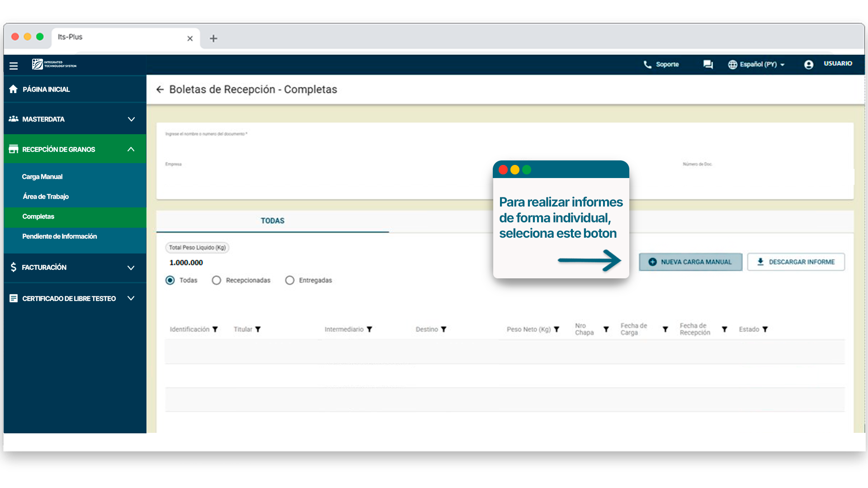The width and height of the screenshot is (868, 488).
Task: Choose the Entregadas radio option
Action: point(290,280)
